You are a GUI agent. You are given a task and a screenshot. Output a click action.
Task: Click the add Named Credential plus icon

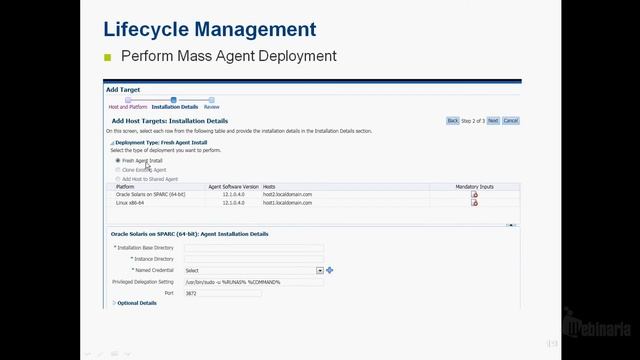tap(329, 270)
